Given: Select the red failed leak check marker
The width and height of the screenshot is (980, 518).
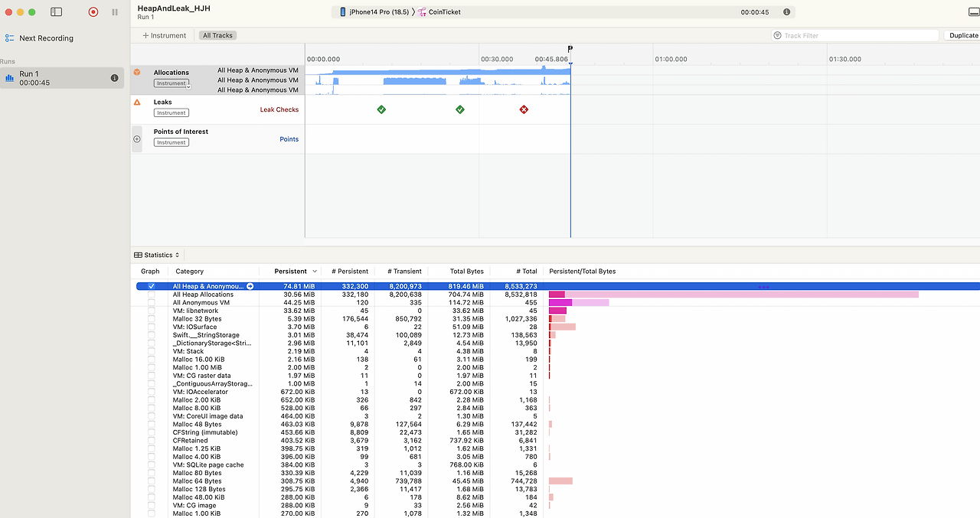Looking at the screenshot, I should [x=524, y=109].
